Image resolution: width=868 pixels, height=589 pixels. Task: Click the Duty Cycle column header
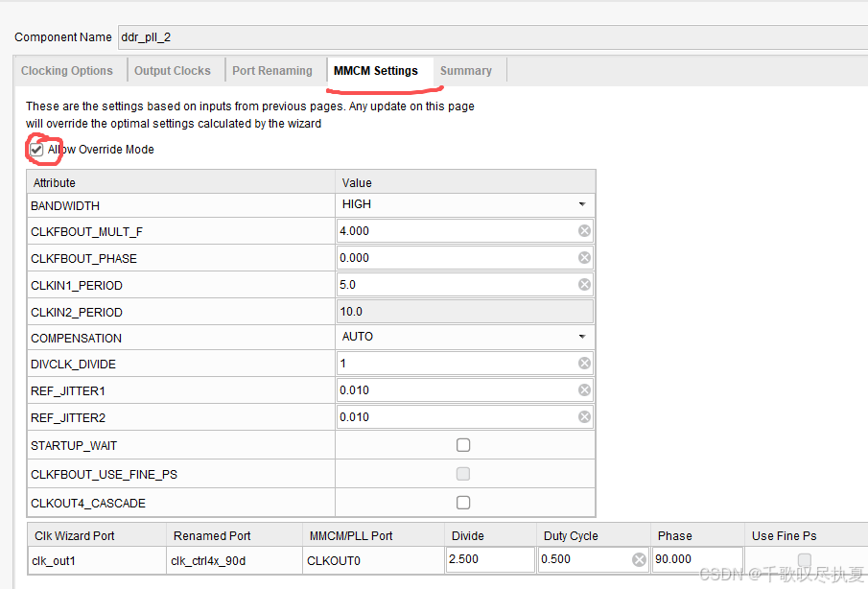point(594,536)
